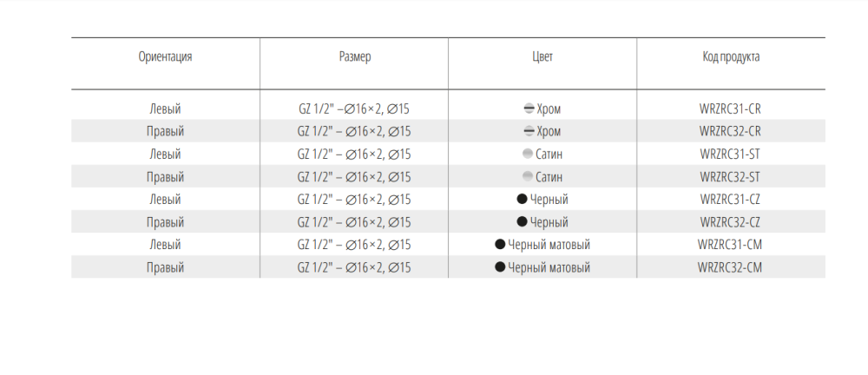Click product code WRZRC31-CZ
The height and width of the screenshot is (375, 868).
[x=731, y=200]
